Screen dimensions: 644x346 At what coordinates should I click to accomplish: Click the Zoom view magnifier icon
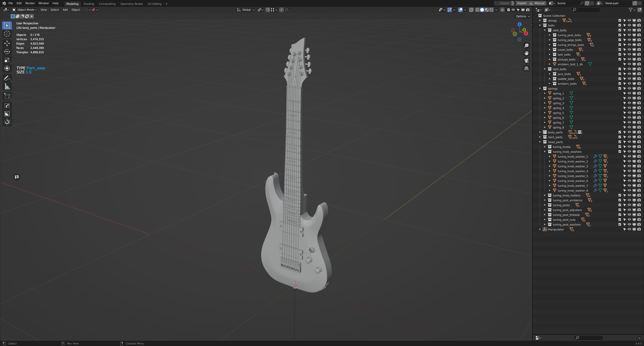(x=526, y=45)
